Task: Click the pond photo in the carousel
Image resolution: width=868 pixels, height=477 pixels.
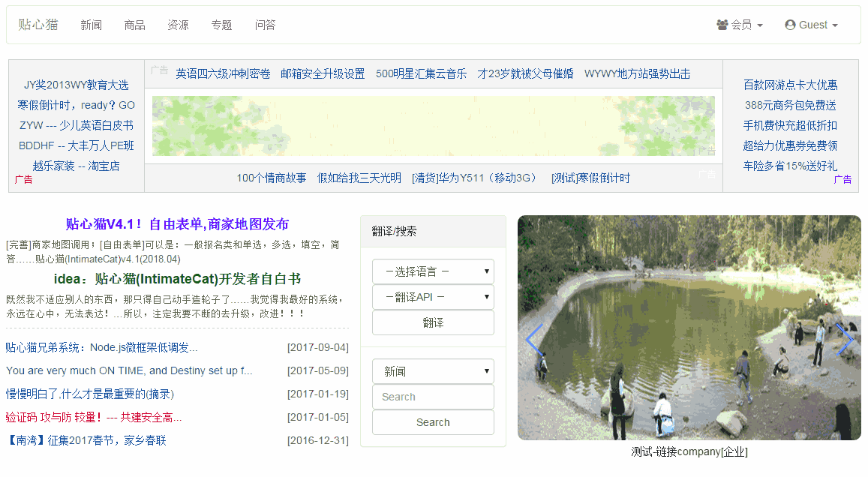Action: point(689,328)
